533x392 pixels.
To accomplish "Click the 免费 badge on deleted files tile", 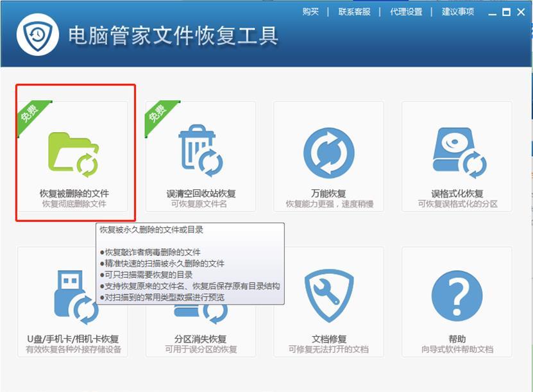I will coord(30,112).
